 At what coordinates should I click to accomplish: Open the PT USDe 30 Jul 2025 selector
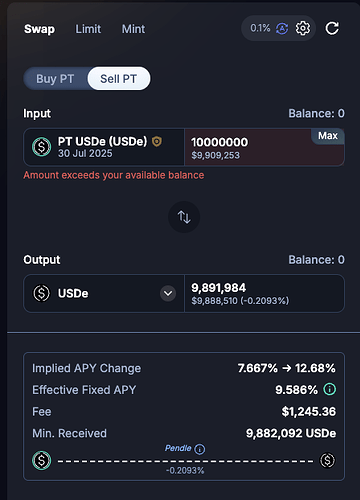(x=104, y=147)
